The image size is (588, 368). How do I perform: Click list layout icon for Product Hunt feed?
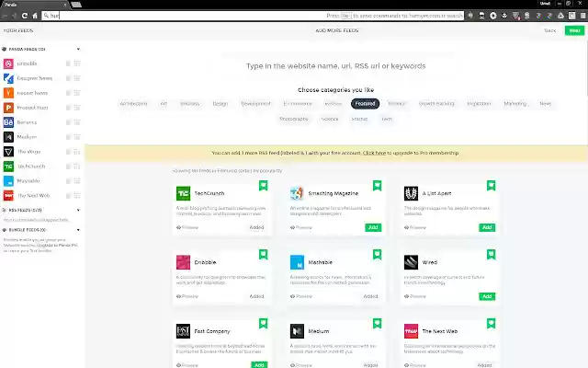68,108
